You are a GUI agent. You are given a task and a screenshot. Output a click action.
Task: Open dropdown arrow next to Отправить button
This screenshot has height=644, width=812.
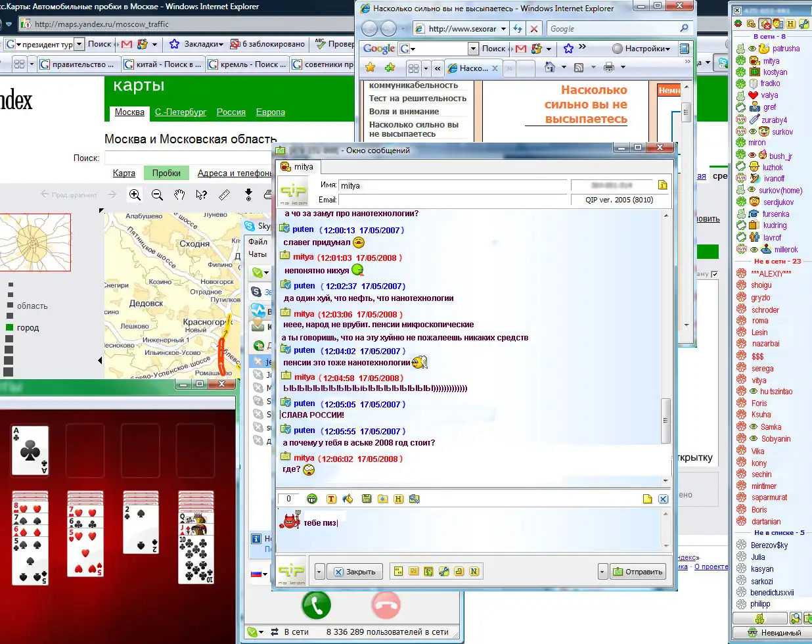[602, 572]
